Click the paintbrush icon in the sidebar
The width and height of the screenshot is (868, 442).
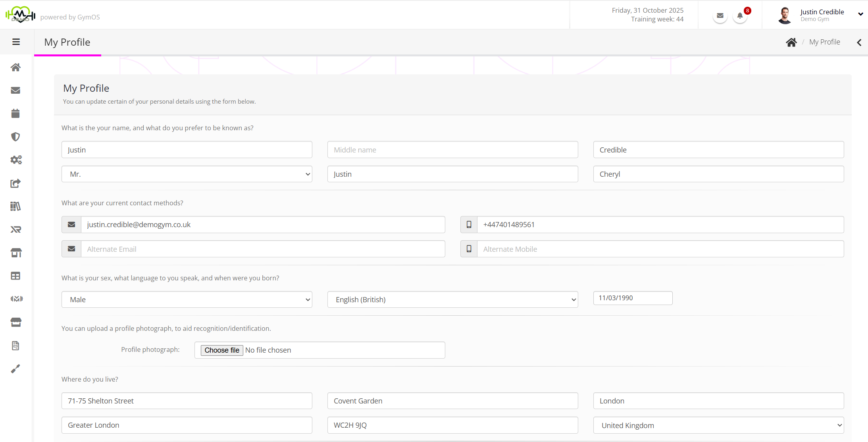click(x=15, y=369)
